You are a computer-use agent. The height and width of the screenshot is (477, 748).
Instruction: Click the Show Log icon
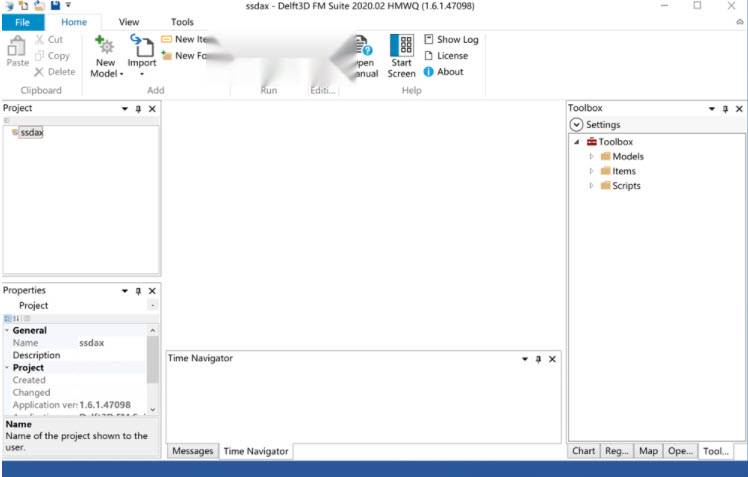tap(428, 39)
